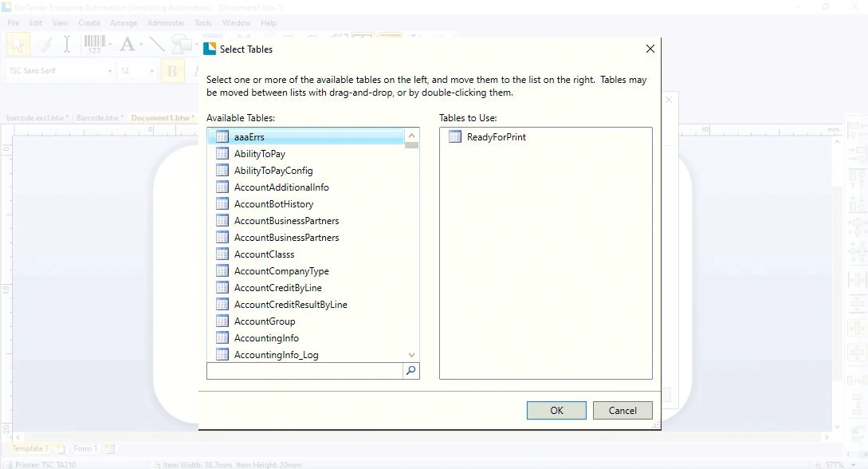868x469 pixels.
Task: Click the table icon beside AccountAdditionalInfo
Action: [222, 187]
